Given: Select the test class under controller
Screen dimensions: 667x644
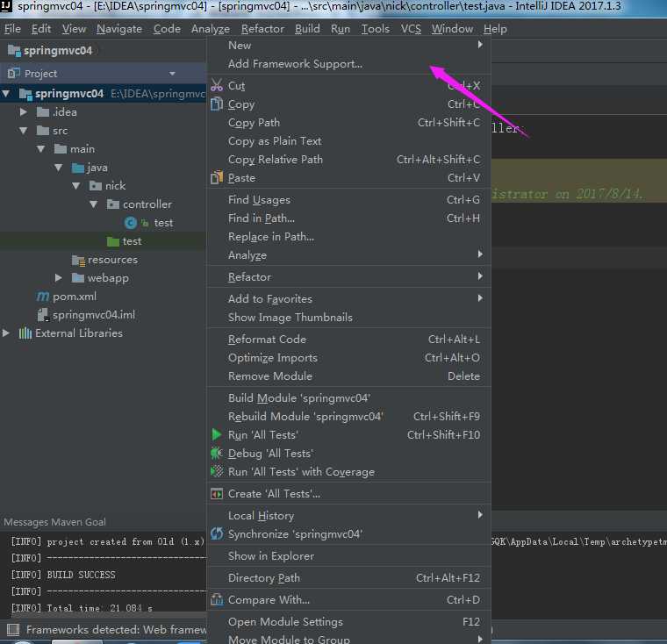Looking at the screenshot, I should point(163,223).
